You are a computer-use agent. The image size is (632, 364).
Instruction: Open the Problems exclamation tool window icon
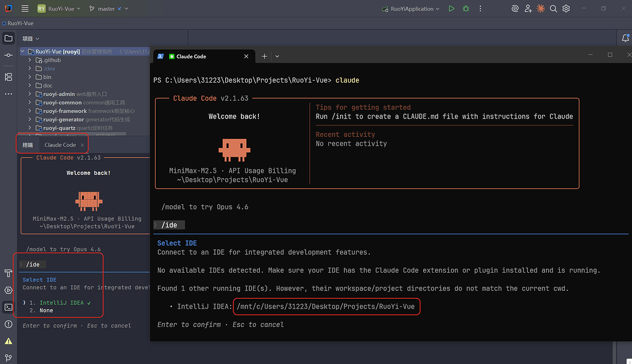(9, 324)
